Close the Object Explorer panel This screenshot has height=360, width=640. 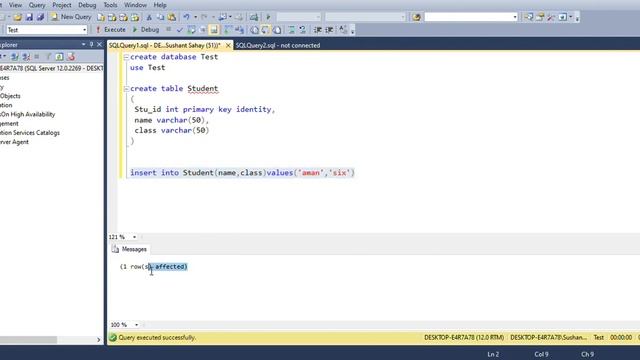coord(99,44)
